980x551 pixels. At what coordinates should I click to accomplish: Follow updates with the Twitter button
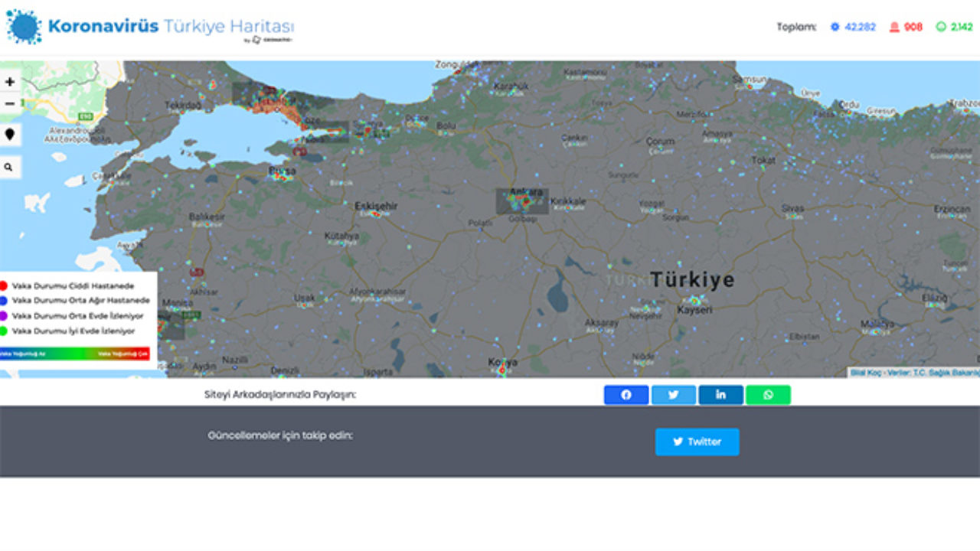point(697,442)
